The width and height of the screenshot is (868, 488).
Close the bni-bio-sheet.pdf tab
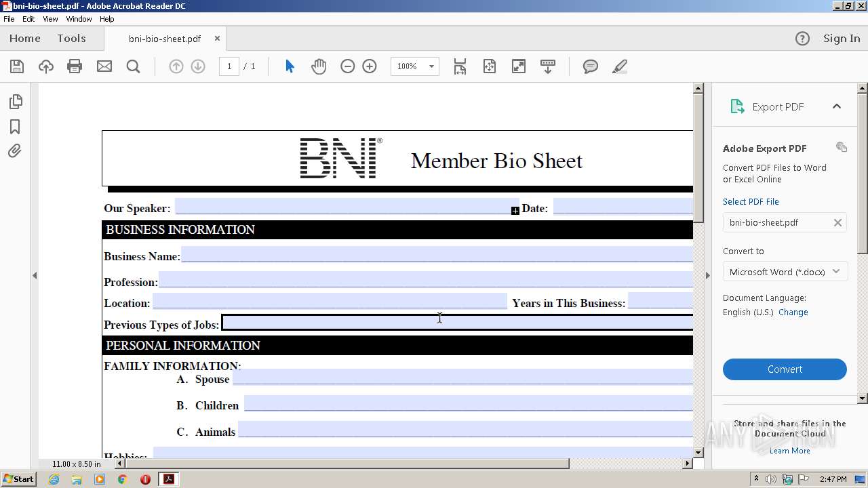click(217, 39)
